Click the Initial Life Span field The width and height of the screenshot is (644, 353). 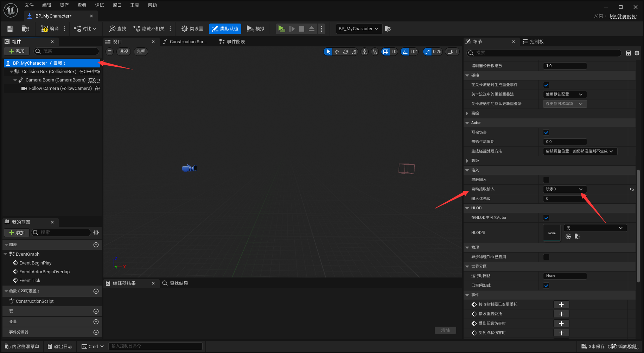(565, 142)
